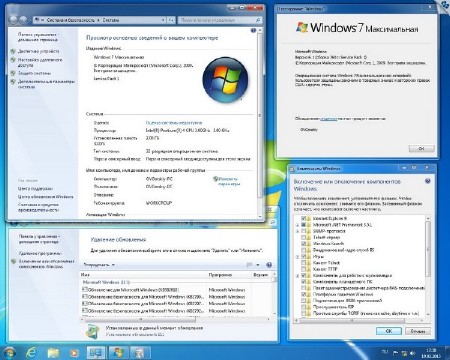Refresh the System window address bar

171,20
